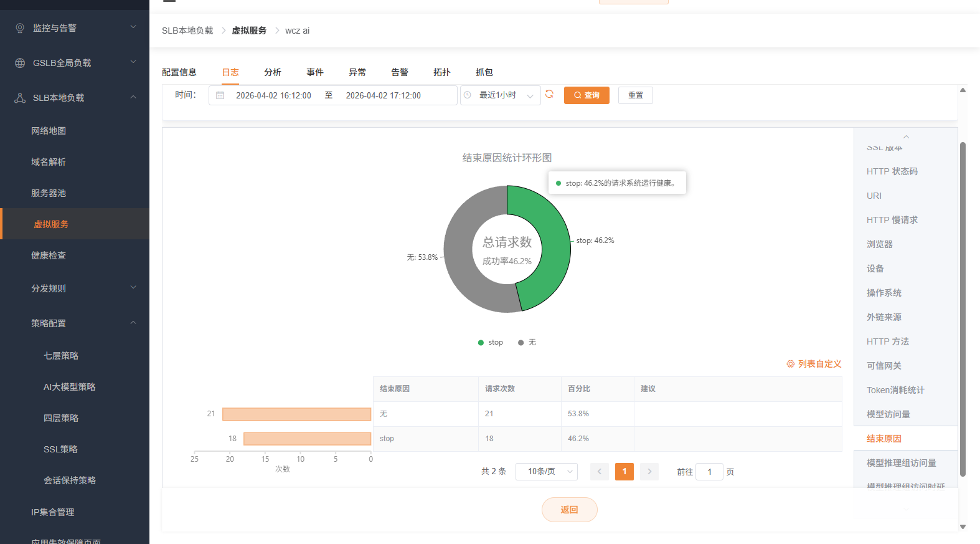980x544 pixels.
Task: Click the 18-count bar in bar chart
Action: click(x=308, y=439)
